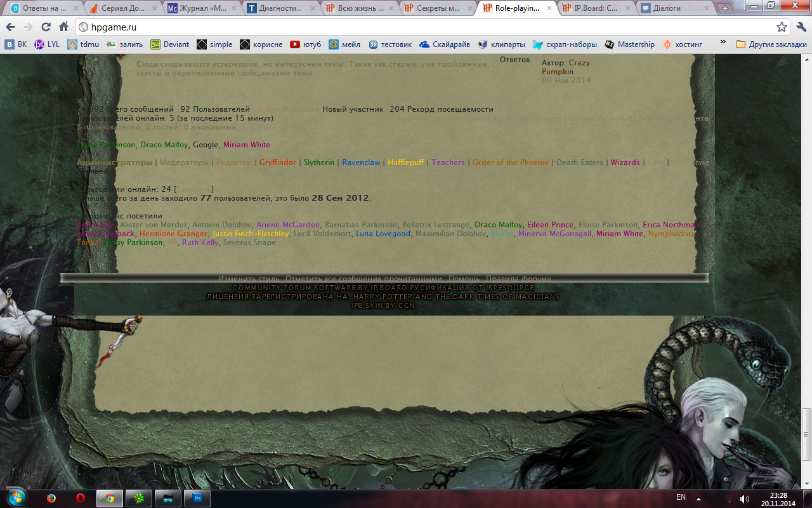Click Отметить все сообщения прочитанными
Image resolution: width=812 pixels, height=508 pixels.
click(363, 279)
